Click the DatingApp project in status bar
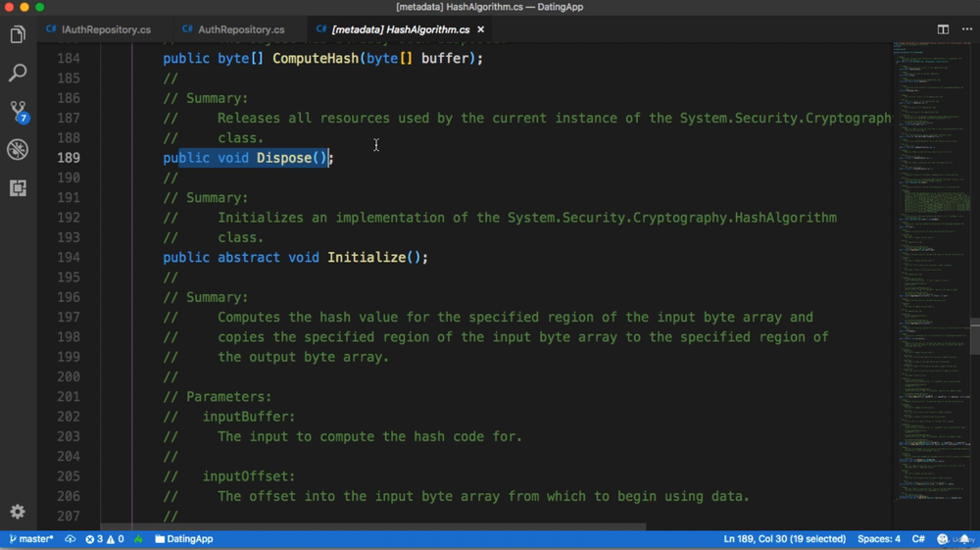Screen dimensions: 980x550 [x=184, y=539]
